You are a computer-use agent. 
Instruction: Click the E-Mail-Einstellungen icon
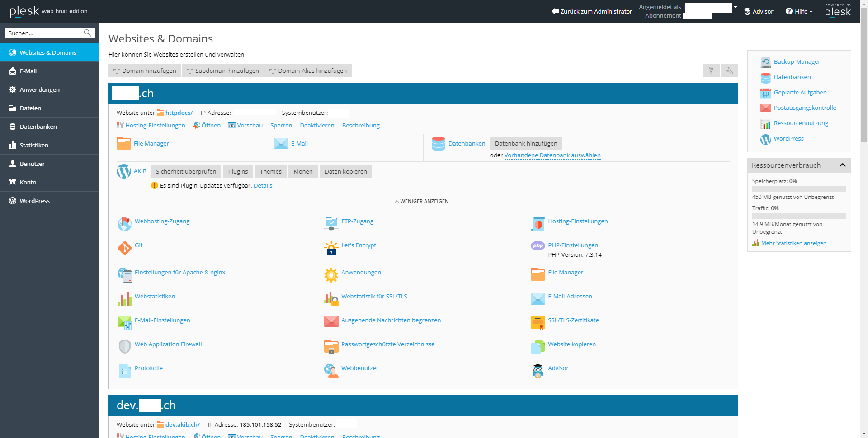pyautogui.click(x=124, y=323)
